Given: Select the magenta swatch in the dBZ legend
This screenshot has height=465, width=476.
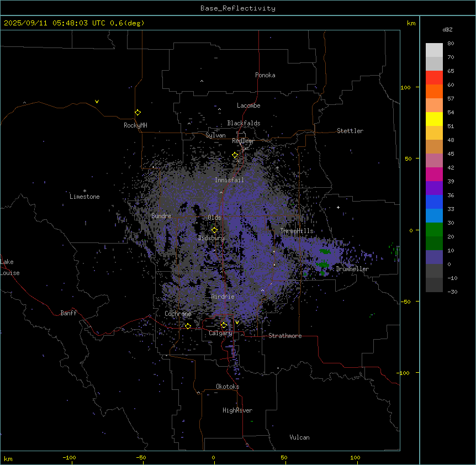Looking at the screenshot, I should [x=434, y=174].
